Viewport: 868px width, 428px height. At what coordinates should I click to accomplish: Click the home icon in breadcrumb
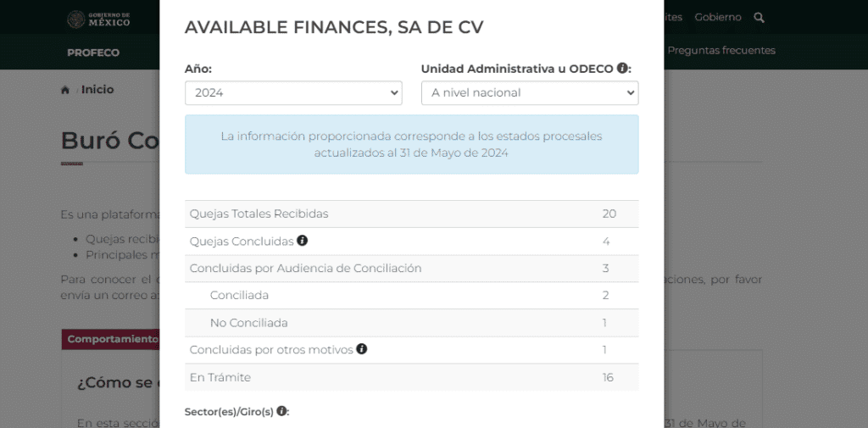(x=65, y=90)
